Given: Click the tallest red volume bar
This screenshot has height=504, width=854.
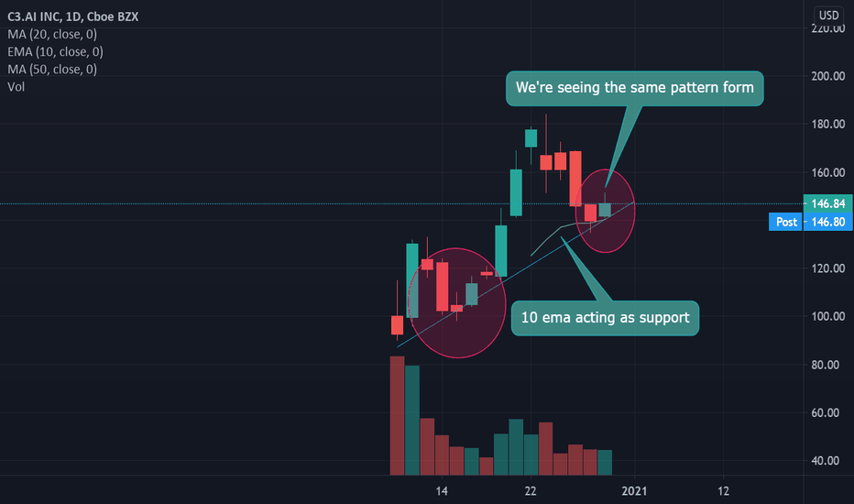Looking at the screenshot, I should (x=397, y=416).
